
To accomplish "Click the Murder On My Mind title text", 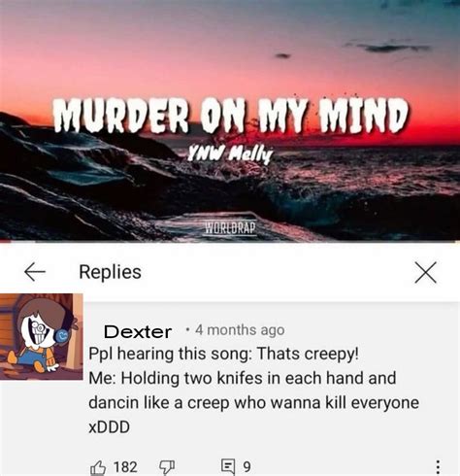I will point(232,115).
